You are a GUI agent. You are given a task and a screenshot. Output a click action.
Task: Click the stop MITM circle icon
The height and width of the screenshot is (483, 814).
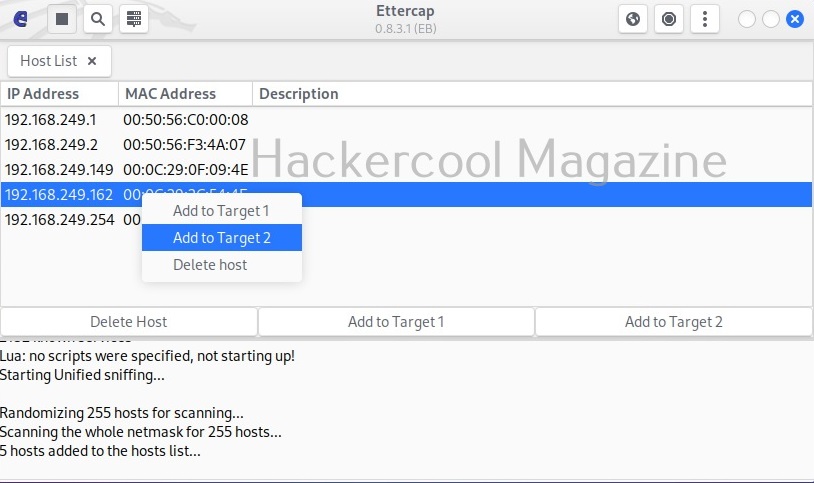coord(669,19)
